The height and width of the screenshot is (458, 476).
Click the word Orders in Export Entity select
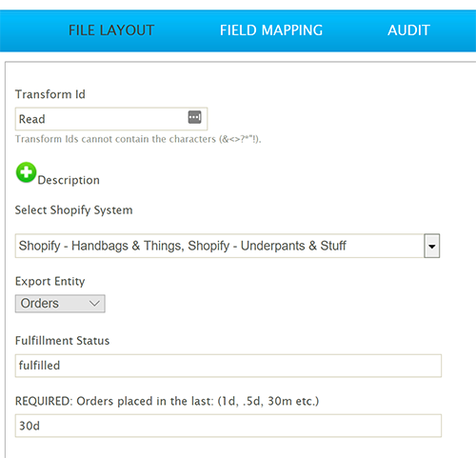click(40, 304)
